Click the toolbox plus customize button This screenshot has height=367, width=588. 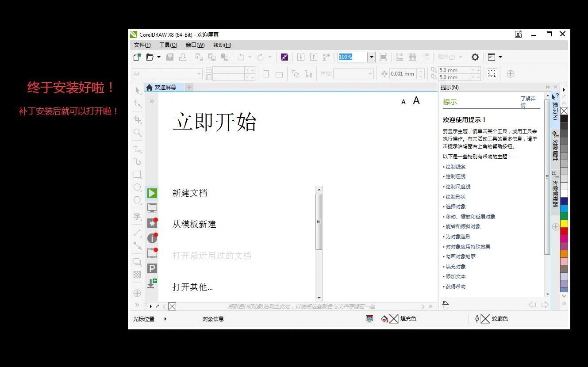[137, 293]
